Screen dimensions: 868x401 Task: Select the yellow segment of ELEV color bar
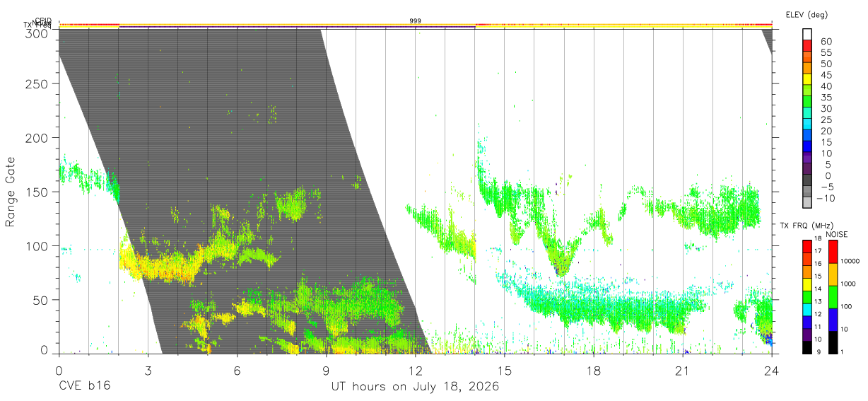click(807, 79)
